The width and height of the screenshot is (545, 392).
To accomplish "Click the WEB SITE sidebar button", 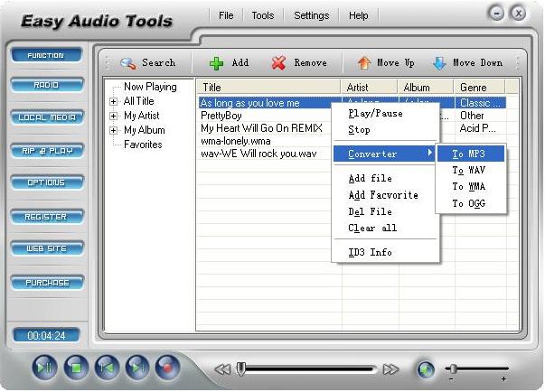I will [x=47, y=248].
